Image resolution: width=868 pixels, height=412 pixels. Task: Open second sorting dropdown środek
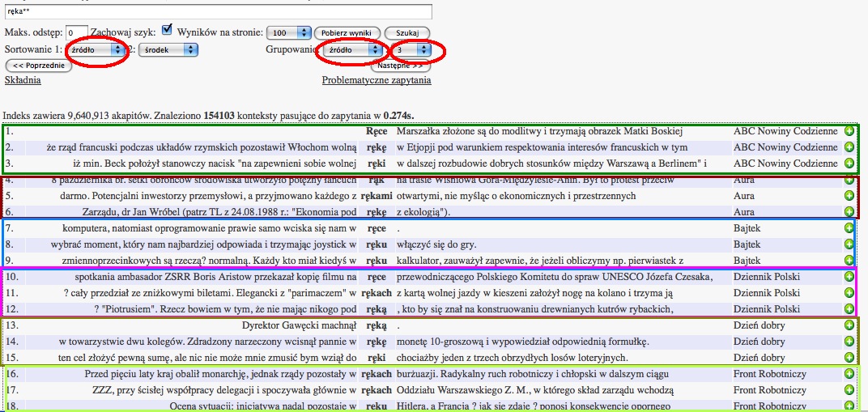168,50
